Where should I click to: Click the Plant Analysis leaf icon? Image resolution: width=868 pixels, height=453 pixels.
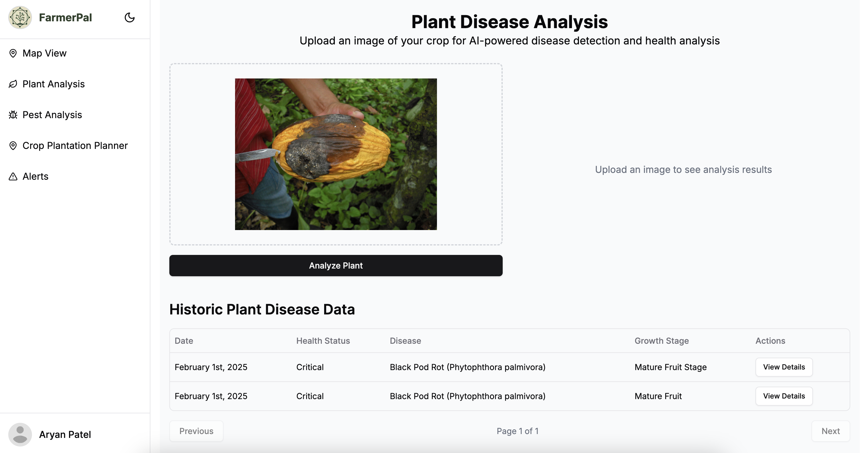click(13, 84)
